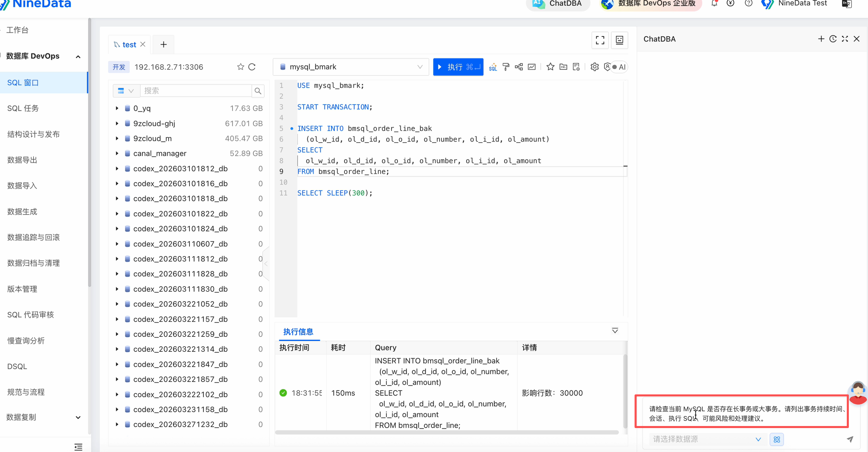Close the test tab
This screenshot has width=868, height=452.
pos(143,44)
